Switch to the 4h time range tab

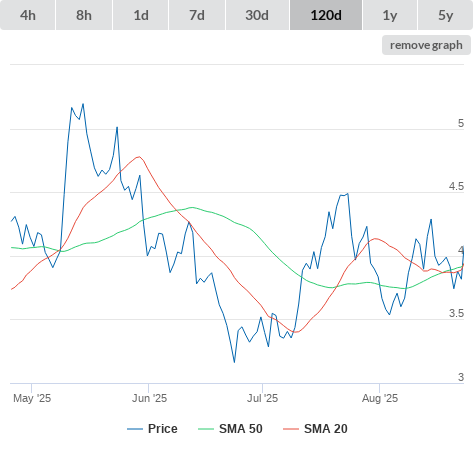pyautogui.click(x=28, y=15)
